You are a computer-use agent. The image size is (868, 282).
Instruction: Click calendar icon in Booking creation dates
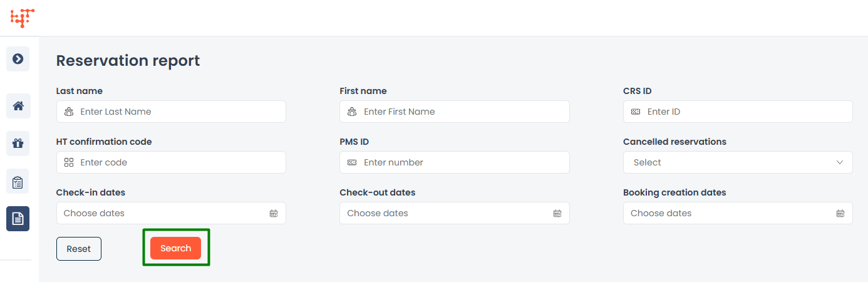[x=840, y=213]
